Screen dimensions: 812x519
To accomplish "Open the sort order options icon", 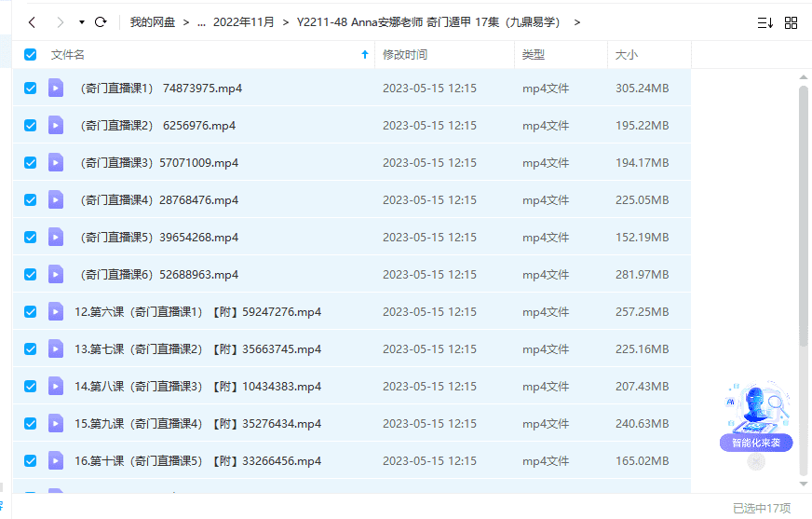I will [765, 22].
